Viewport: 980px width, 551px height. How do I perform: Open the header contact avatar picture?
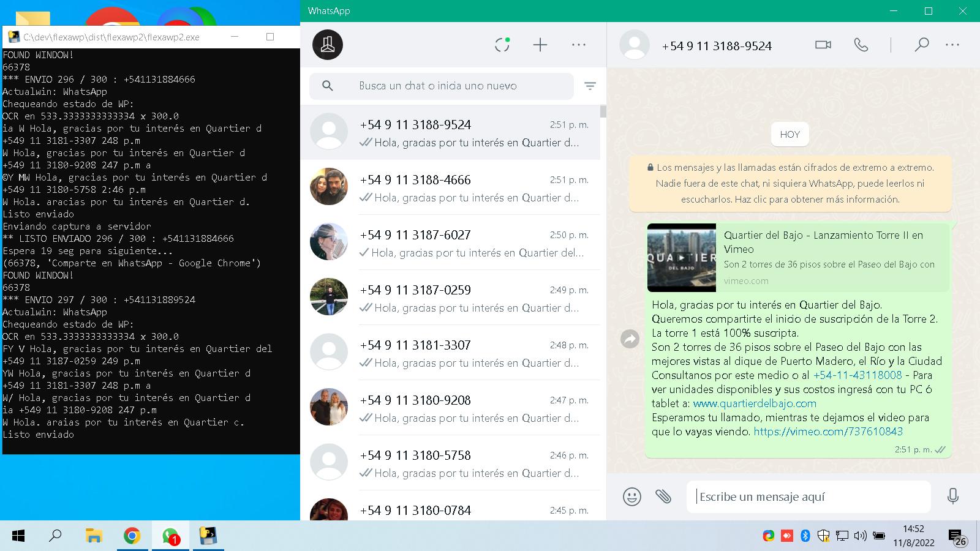click(x=635, y=45)
